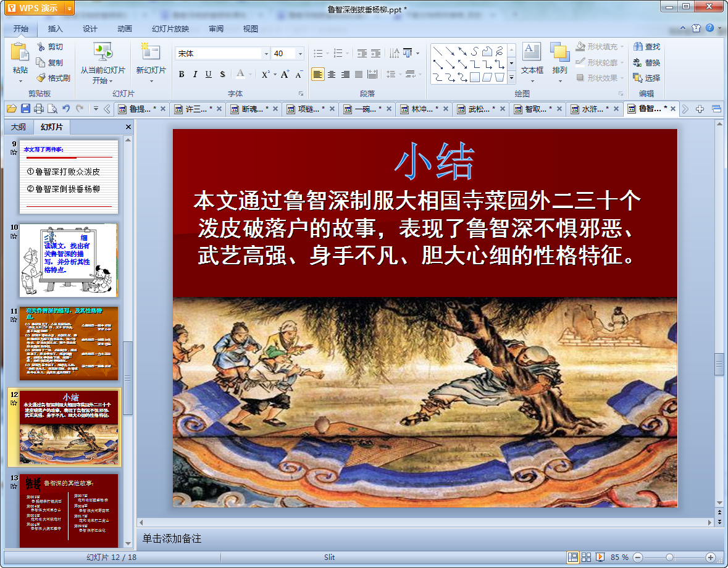Expand the shapes gallery more arrow
This screenshot has height=568, width=728.
(512, 78)
